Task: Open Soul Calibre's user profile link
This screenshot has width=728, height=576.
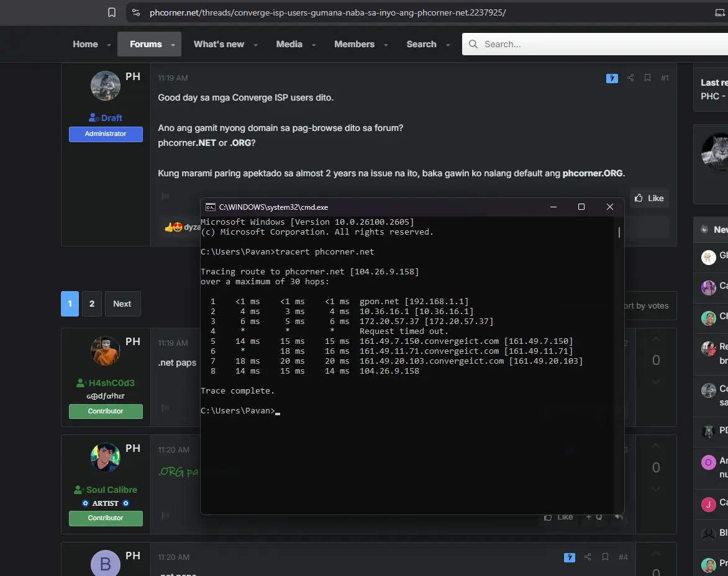Action: coord(111,490)
